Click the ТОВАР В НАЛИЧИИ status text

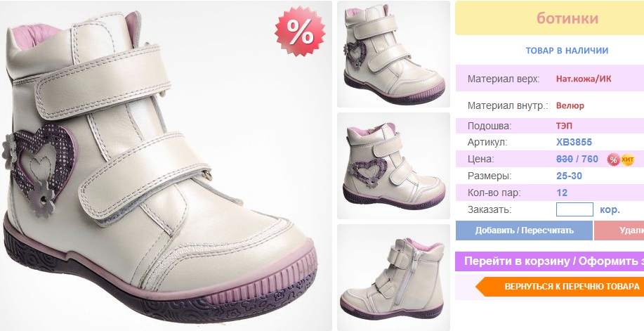567,51
